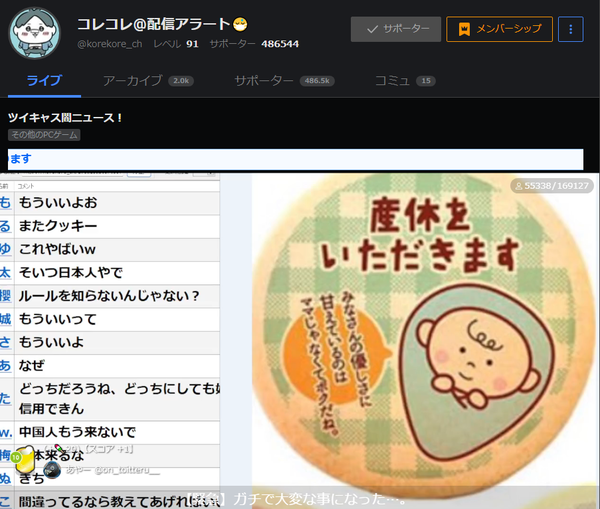600x509 pixels.
Task: Open the メンバーシップ button
Action: tap(499, 29)
